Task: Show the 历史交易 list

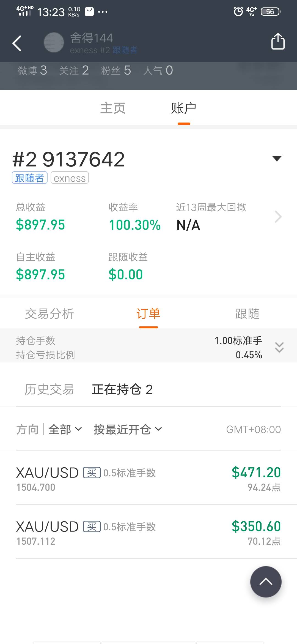Action: [x=49, y=389]
